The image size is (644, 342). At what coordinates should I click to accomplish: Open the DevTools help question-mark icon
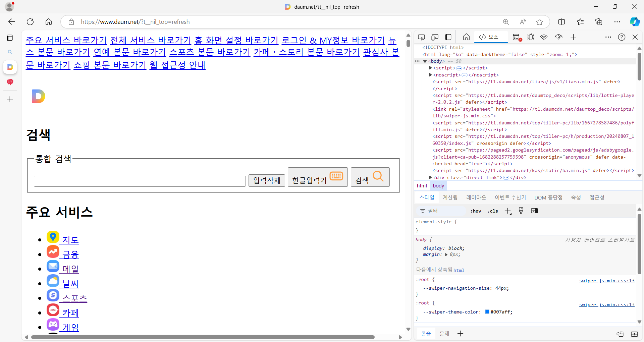coord(622,37)
